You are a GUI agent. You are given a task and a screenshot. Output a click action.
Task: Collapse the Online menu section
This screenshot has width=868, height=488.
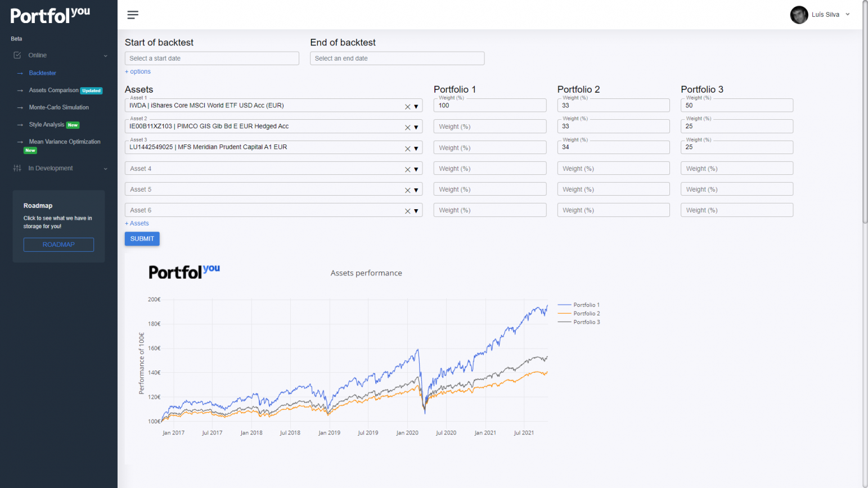(x=105, y=56)
